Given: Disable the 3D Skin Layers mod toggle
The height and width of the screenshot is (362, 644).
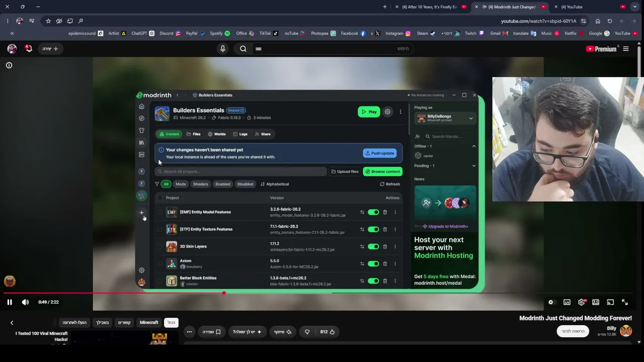Looking at the screenshot, I should click(373, 246).
